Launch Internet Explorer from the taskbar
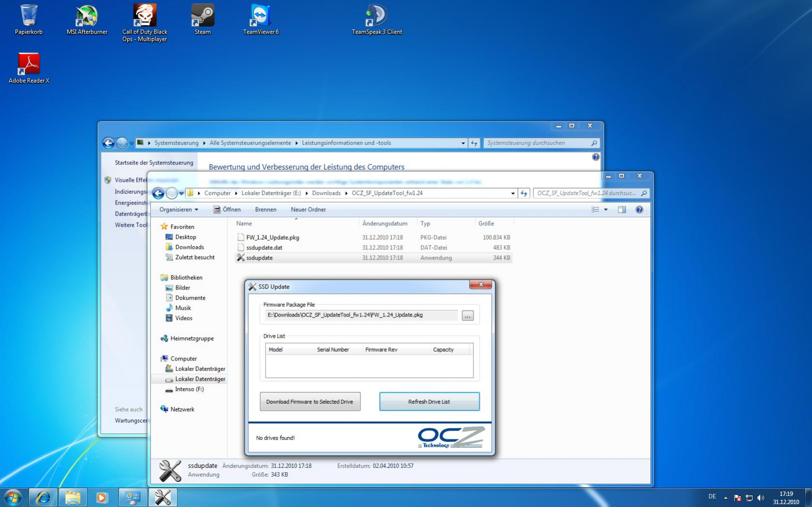Image resolution: width=812 pixels, height=507 pixels. pos(43,497)
